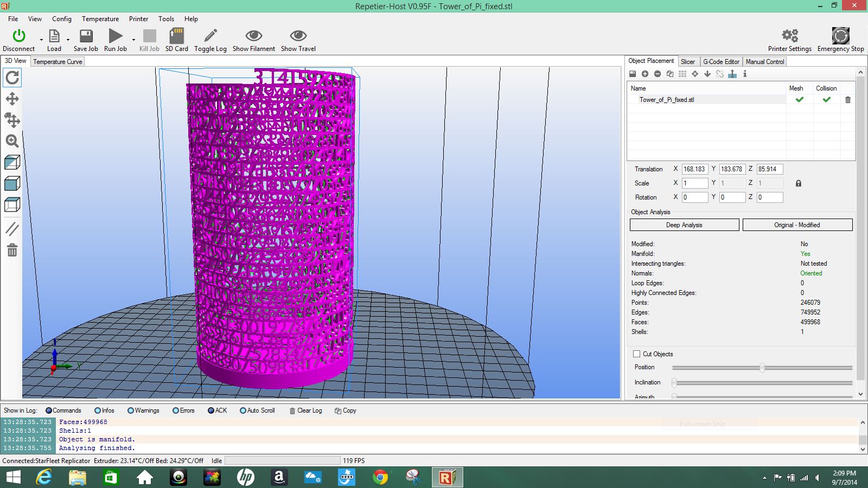Click the Clear Log button
This screenshot has width=868, height=488.
[305, 410]
